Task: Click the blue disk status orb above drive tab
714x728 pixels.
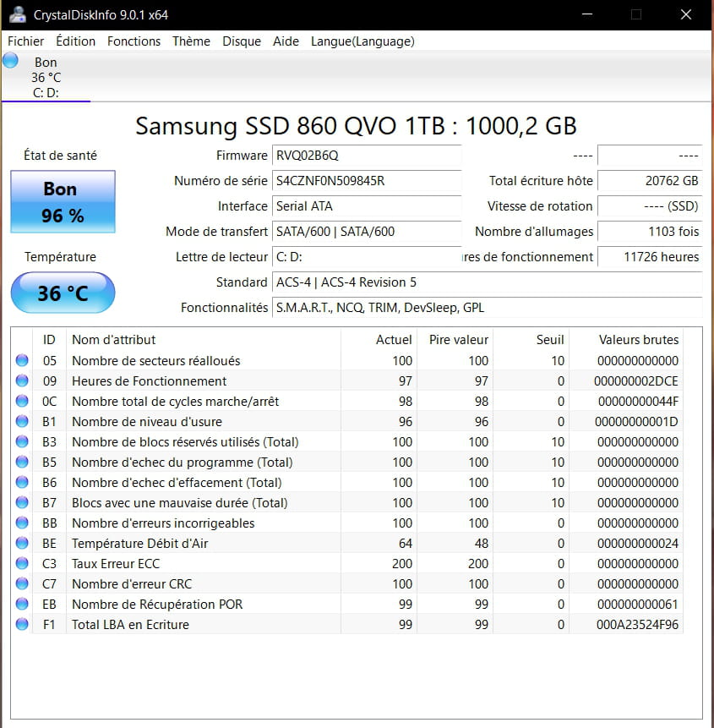Action: point(10,60)
